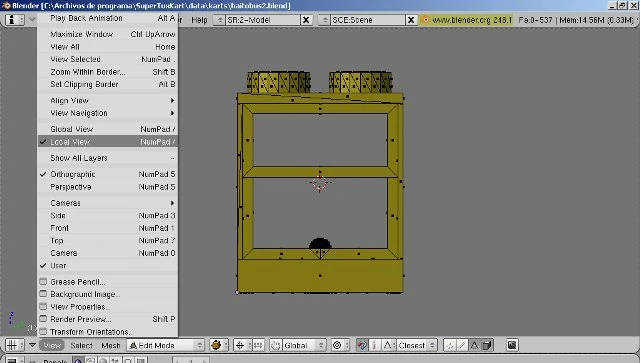Click the SCE:Scene name field
The width and height of the screenshot is (640, 363).
click(367, 20)
